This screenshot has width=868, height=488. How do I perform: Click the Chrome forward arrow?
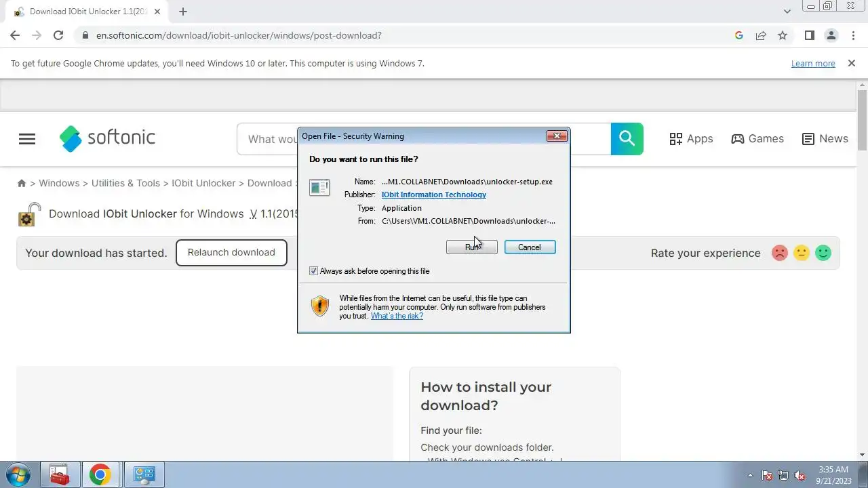37,35
